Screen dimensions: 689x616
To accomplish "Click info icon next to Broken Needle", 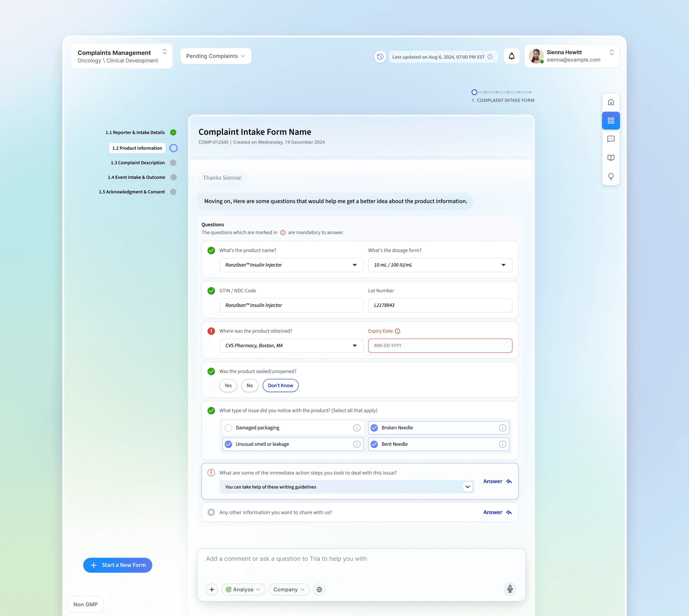I will click(502, 428).
